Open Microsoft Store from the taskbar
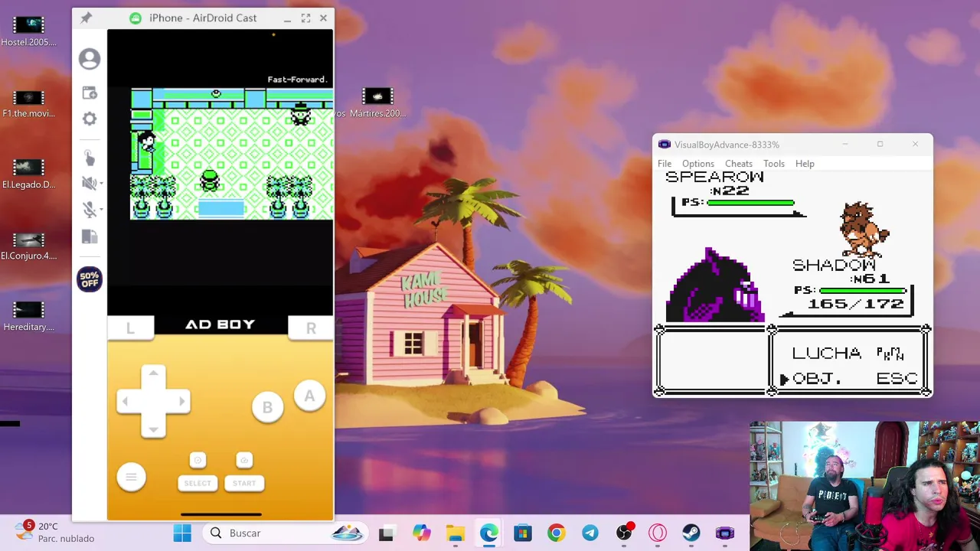 (522, 533)
